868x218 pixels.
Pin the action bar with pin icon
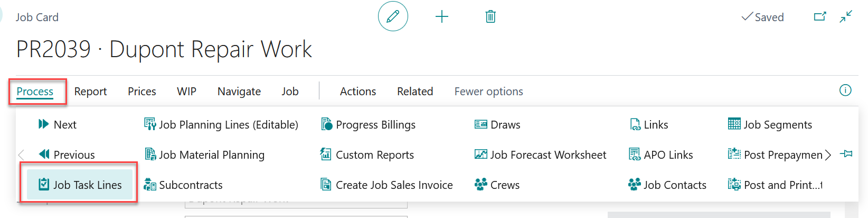tap(846, 154)
